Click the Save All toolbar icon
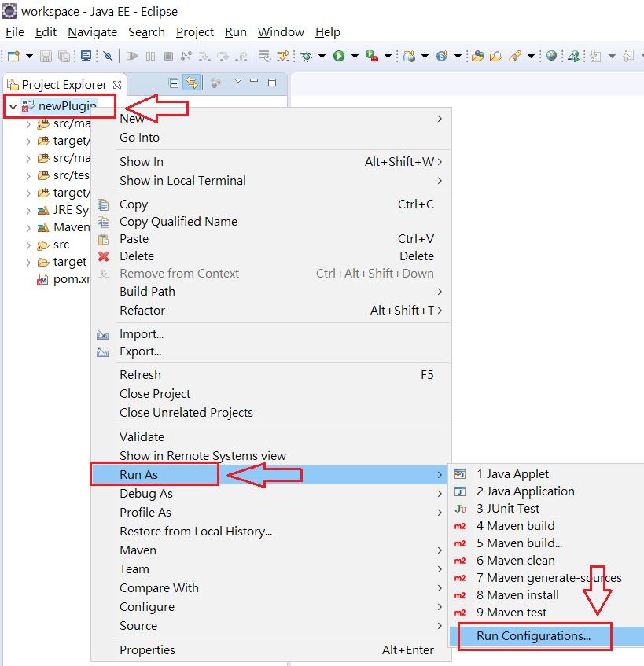The height and width of the screenshot is (666, 644). pos(64,56)
